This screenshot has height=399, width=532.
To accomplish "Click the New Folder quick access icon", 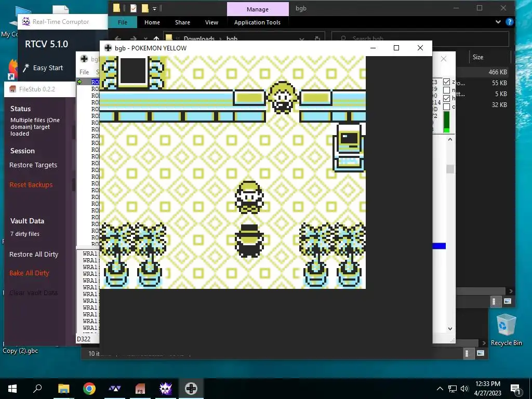I will pyautogui.click(x=145, y=8).
